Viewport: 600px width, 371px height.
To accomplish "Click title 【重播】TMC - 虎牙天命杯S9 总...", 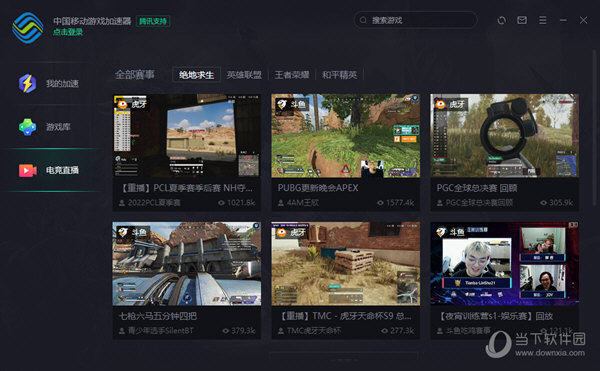I will coord(345,316).
